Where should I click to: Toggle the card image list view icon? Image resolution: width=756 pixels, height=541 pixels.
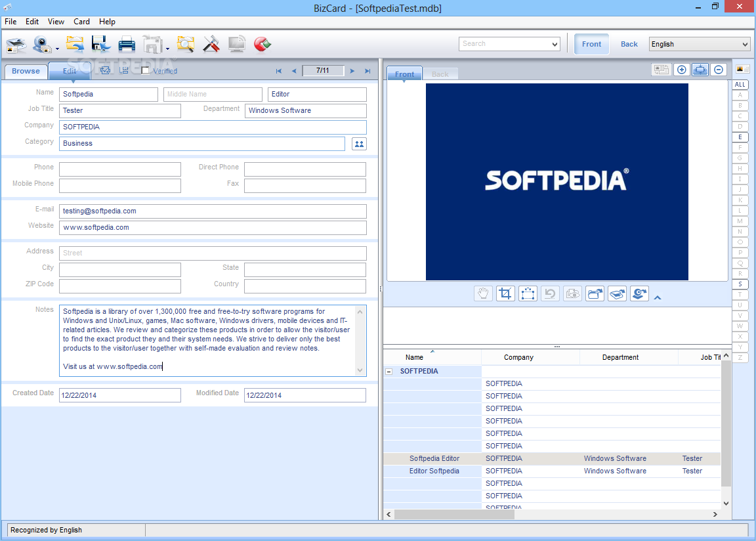coord(742,69)
